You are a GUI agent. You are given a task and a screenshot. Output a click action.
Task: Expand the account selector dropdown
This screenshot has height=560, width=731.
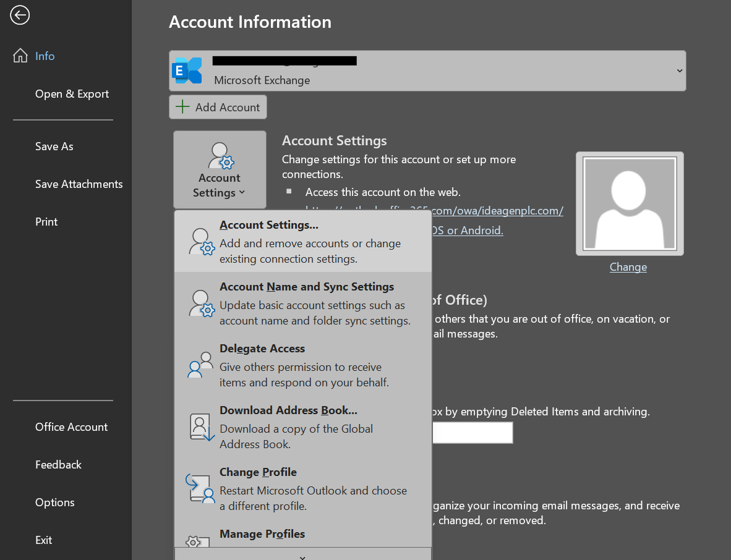(x=679, y=70)
